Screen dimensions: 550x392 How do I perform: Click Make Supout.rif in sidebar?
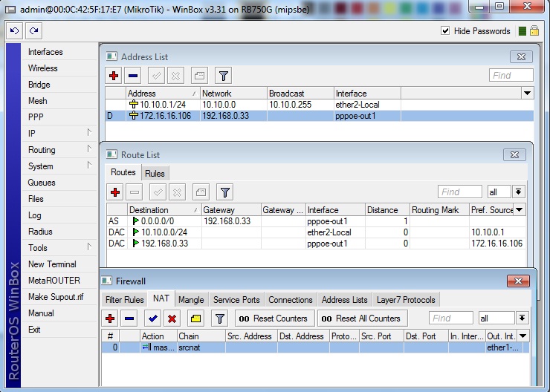point(59,297)
